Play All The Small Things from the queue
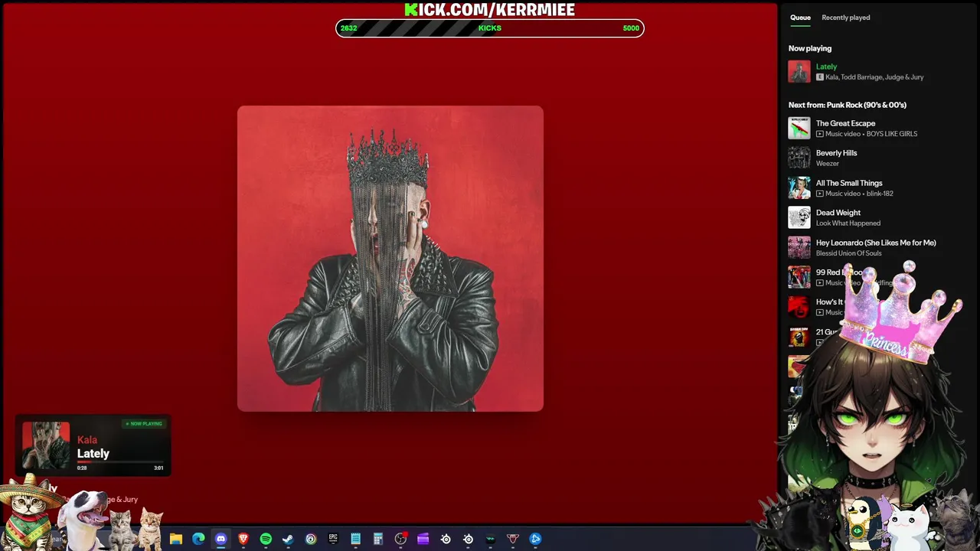Image resolution: width=980 pixels, height=551 pixels. 849,183
